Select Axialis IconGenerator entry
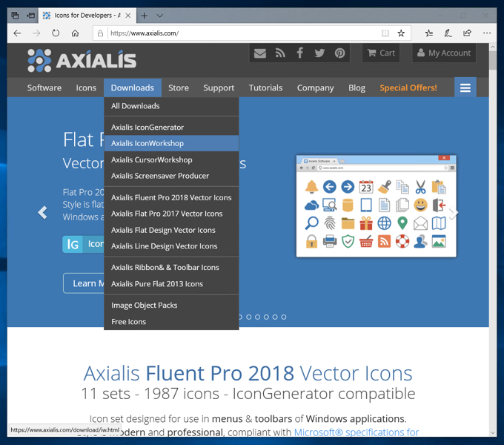 click(x=171, y=128)
